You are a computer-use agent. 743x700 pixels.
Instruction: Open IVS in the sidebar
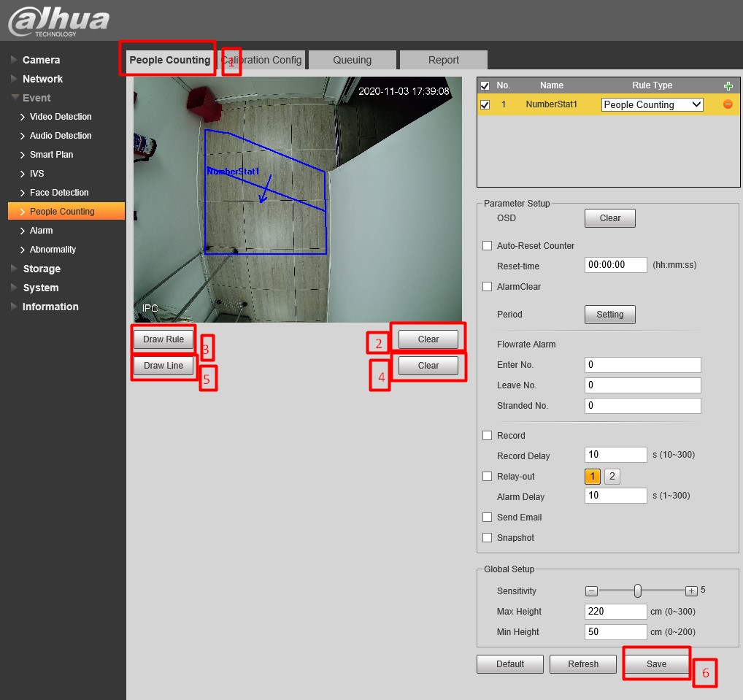point(36,174)
